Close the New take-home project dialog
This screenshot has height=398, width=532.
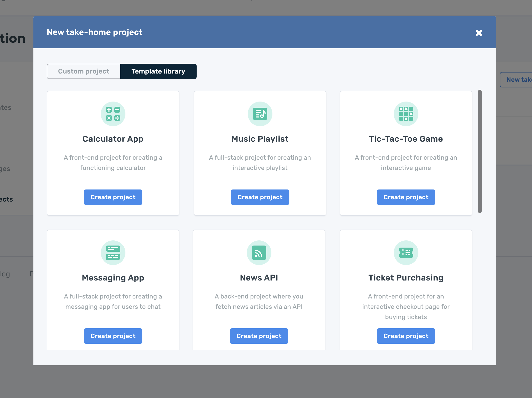479,33
